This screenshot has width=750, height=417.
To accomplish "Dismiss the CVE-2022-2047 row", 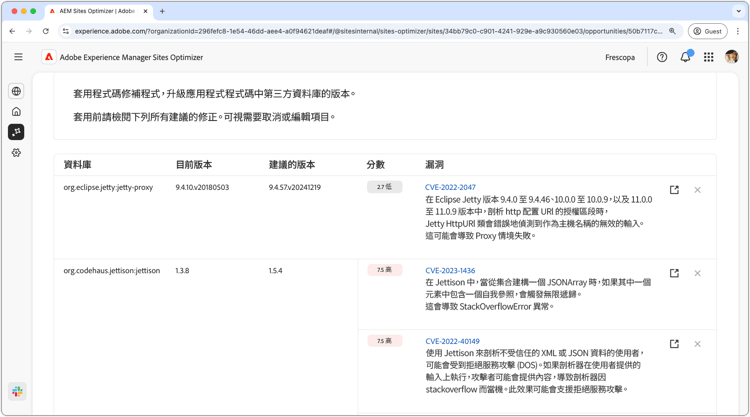I will point(697,190).
